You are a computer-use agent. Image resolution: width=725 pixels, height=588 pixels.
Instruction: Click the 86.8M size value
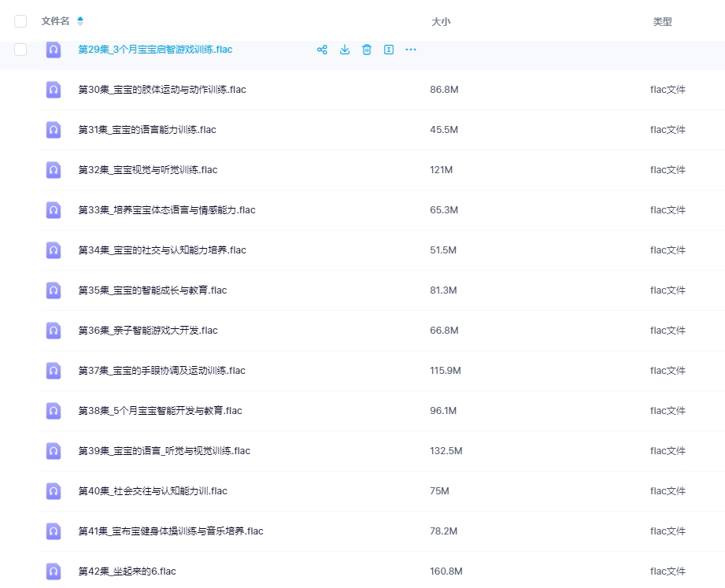pos(444,90)
